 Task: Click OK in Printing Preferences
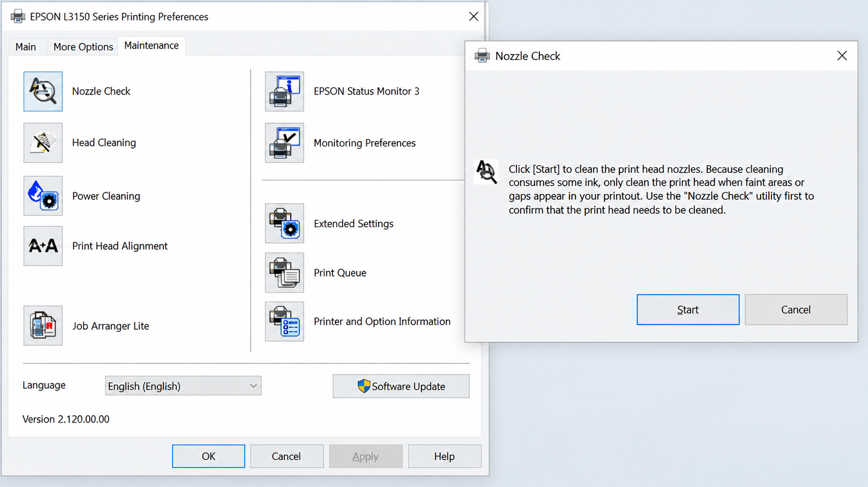click(x=208, y=456)
